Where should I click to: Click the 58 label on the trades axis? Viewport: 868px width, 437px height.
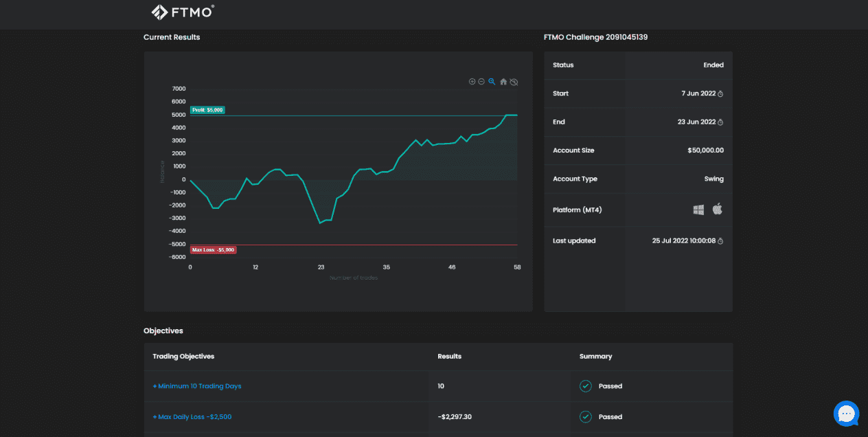tap(517, 267)
